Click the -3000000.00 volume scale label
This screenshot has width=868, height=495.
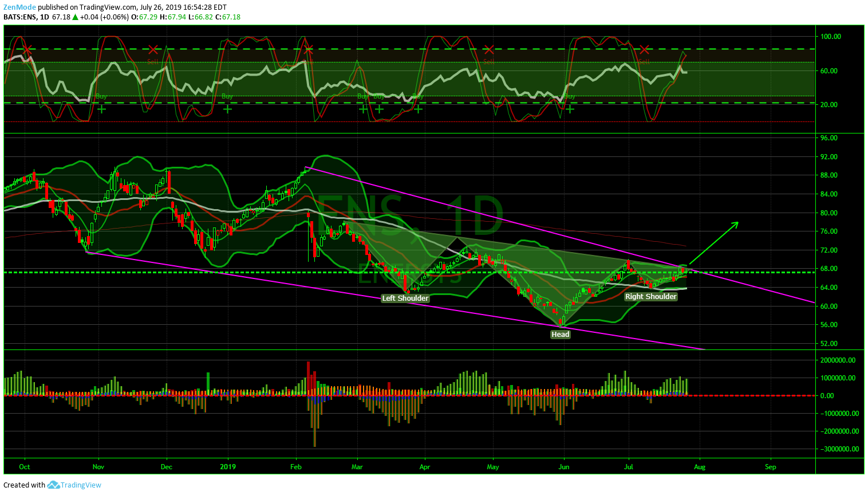pos(839,449)
